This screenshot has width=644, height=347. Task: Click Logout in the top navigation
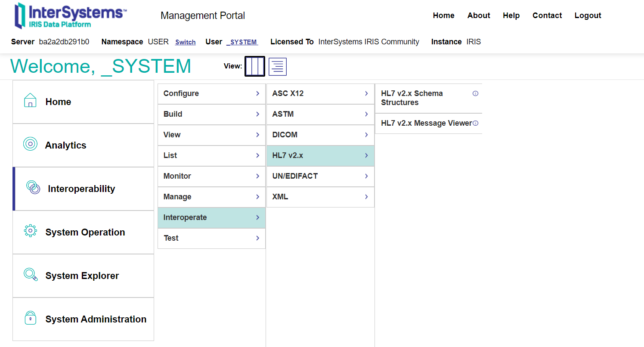[588, 15]
